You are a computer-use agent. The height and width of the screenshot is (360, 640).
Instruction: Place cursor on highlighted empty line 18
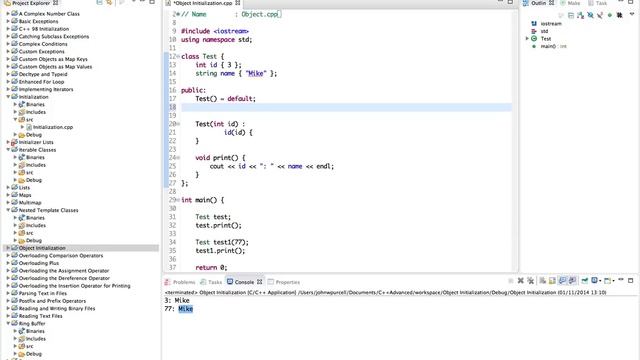tap(346, 107)
